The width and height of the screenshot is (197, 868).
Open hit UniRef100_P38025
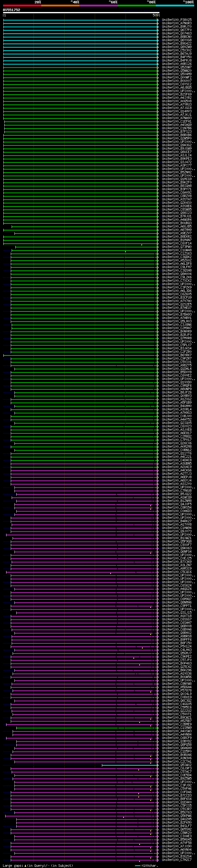coord(177,20)
